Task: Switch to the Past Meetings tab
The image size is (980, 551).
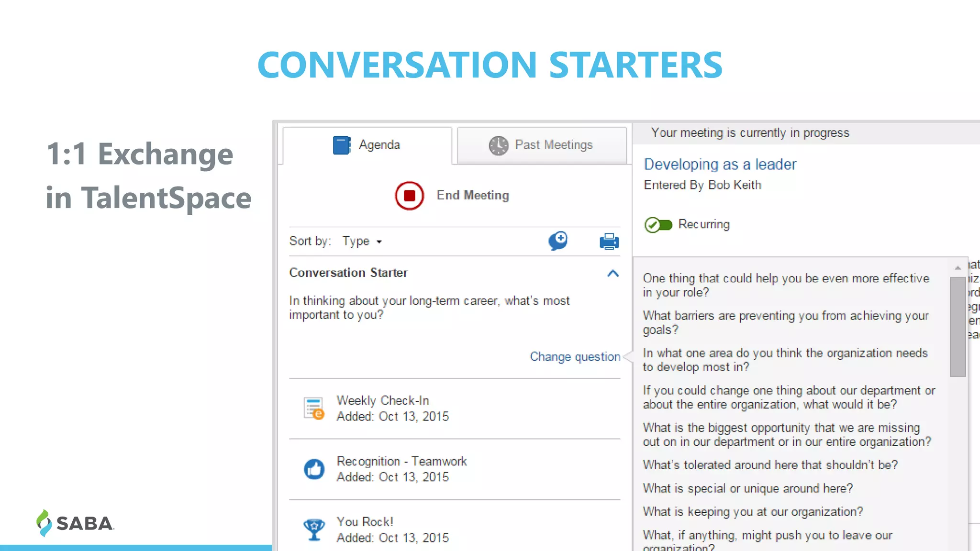Action: tap(542, 145)
